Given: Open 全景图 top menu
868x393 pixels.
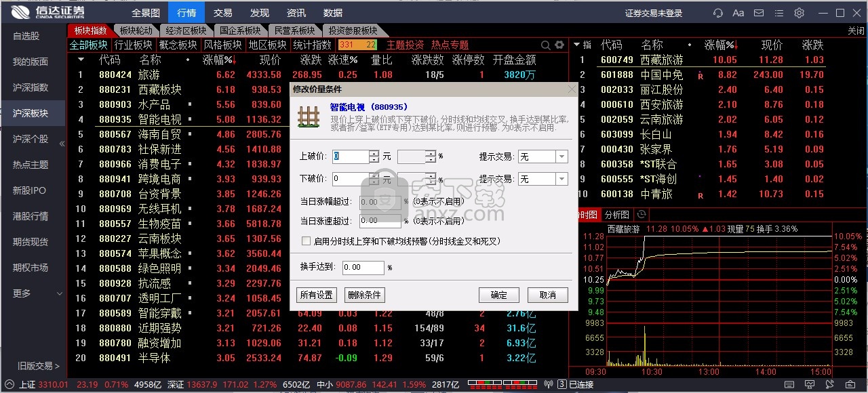Looking at the screenshot, I should (x=146, y=13).
